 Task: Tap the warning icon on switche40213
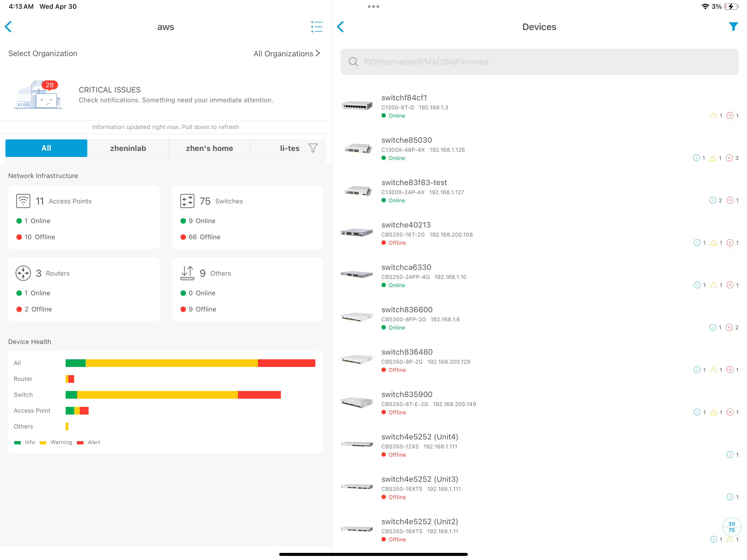(x=713, y=243)
